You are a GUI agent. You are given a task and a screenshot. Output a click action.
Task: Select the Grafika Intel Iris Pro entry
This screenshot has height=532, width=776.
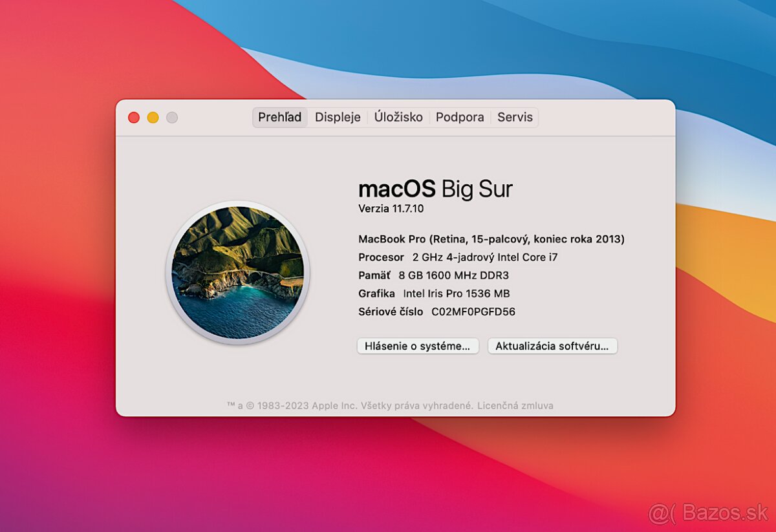click(x=434, y=293)
